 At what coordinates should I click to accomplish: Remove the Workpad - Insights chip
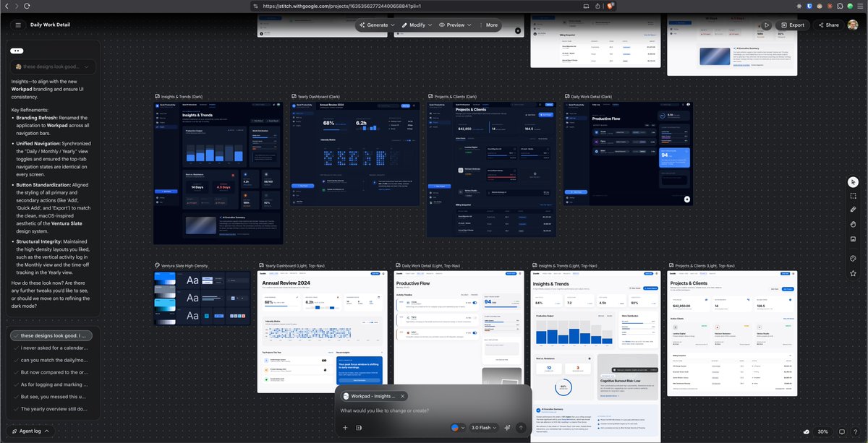click(403, 396)
